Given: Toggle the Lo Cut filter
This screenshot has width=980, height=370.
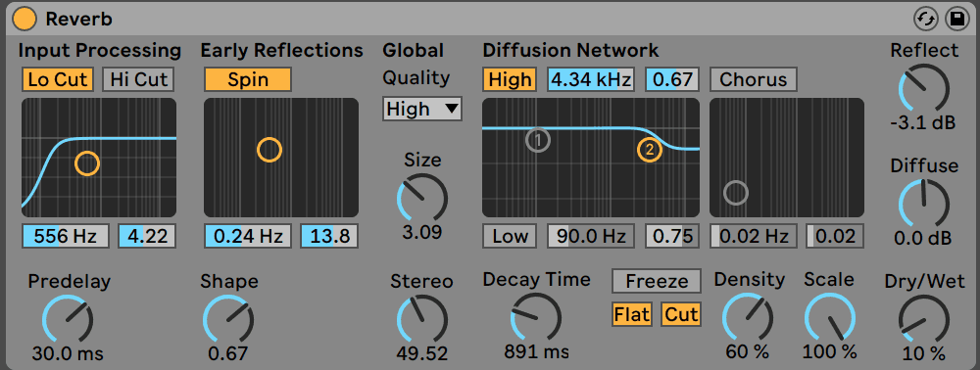Looking at the screenshot, I should pyautogui.click(x=58, y=79).
